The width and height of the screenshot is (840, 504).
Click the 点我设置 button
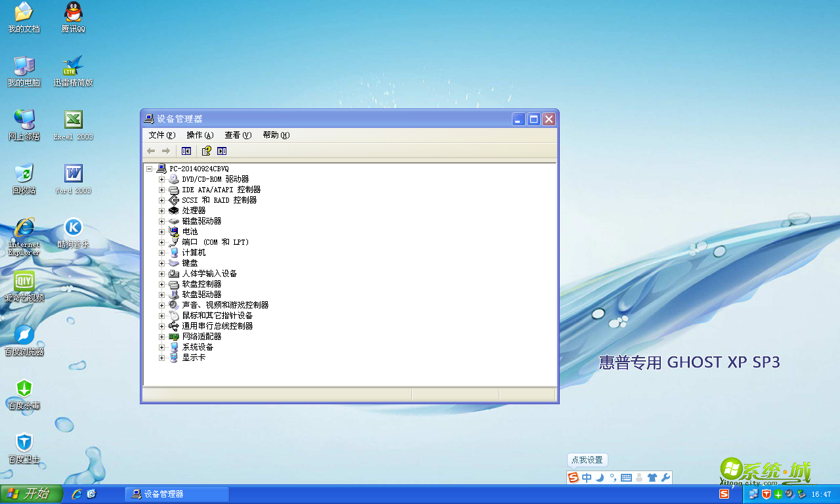(587, 459)
